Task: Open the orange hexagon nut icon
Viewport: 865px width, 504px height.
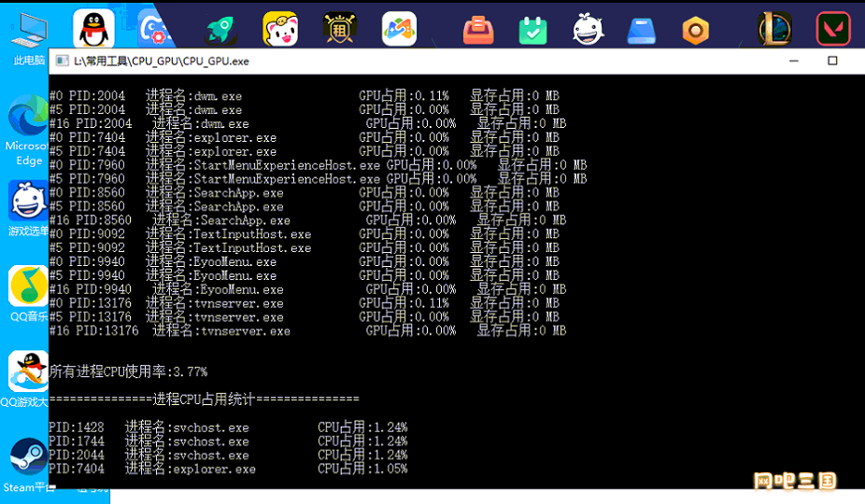Action: coord(696,30)
